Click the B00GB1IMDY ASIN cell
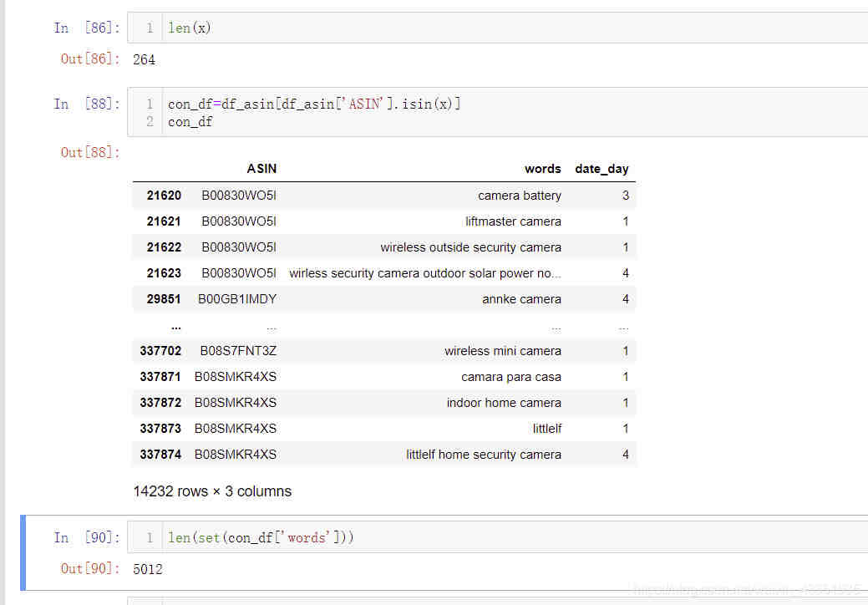868x605 pixels. [237, 299]
